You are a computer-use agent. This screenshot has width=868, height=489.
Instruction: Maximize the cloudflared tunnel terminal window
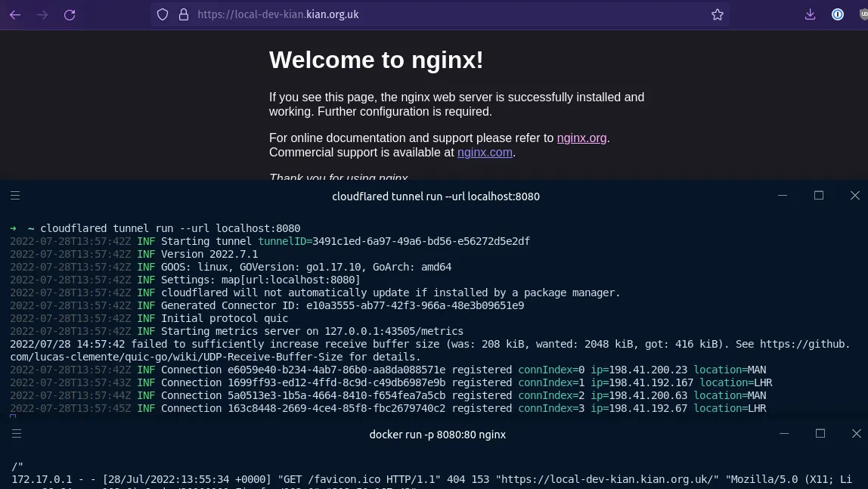coord(819,195)
